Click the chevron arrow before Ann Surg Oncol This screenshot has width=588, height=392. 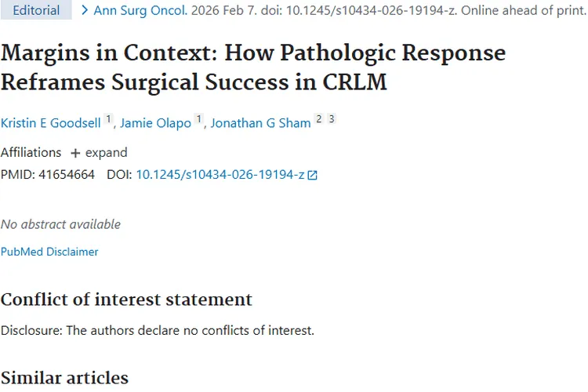[85, 11]
